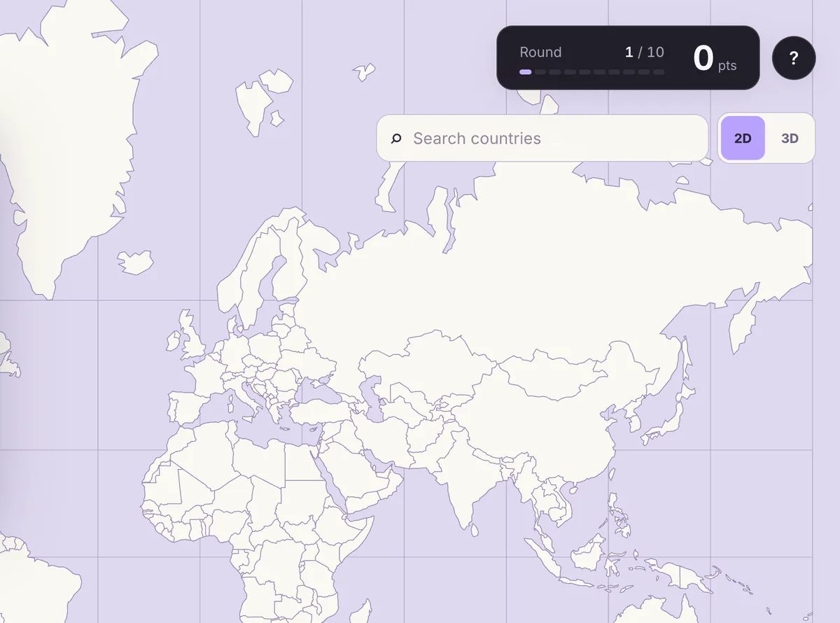Open the help question mark button
This screenshot has width=840, height=623.
point(794,58)
